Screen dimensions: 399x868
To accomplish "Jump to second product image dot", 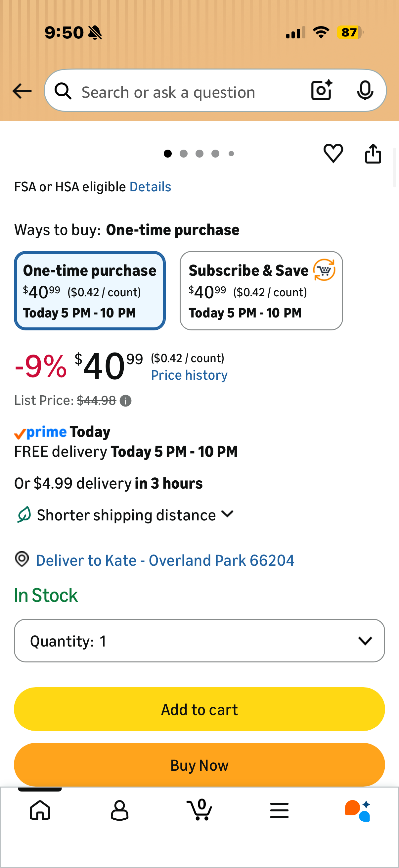I will pos(184,154).
